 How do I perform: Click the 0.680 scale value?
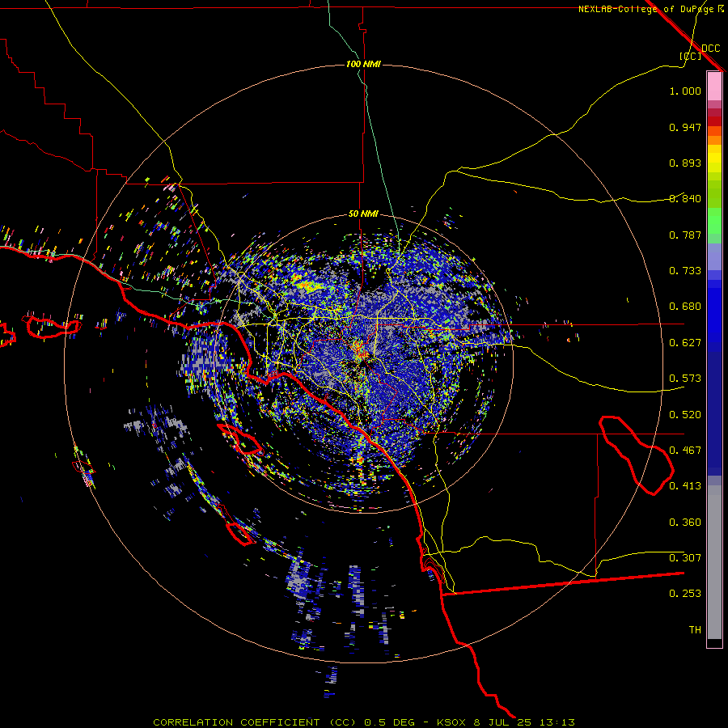[x=685, y=307]
